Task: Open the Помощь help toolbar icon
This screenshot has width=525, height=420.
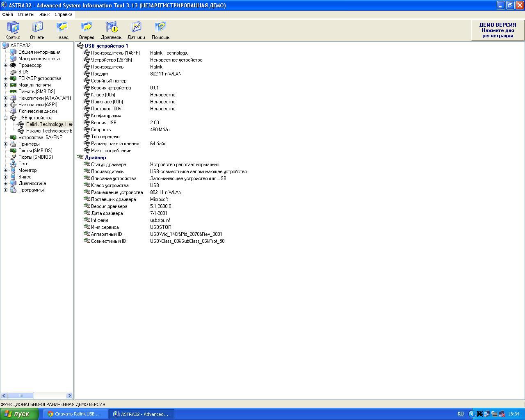Action: click(x=160, y=27)
